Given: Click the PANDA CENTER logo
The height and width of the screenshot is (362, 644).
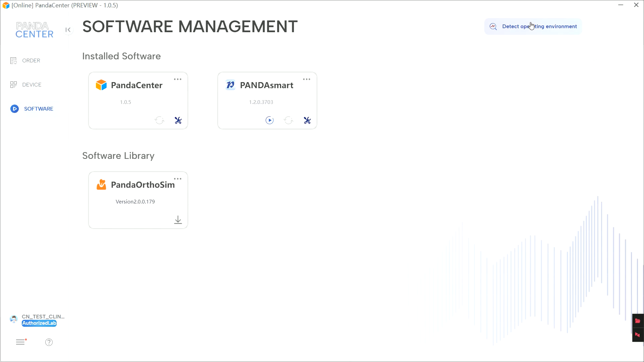Looking at the screenshot, I should coord(34,30).
